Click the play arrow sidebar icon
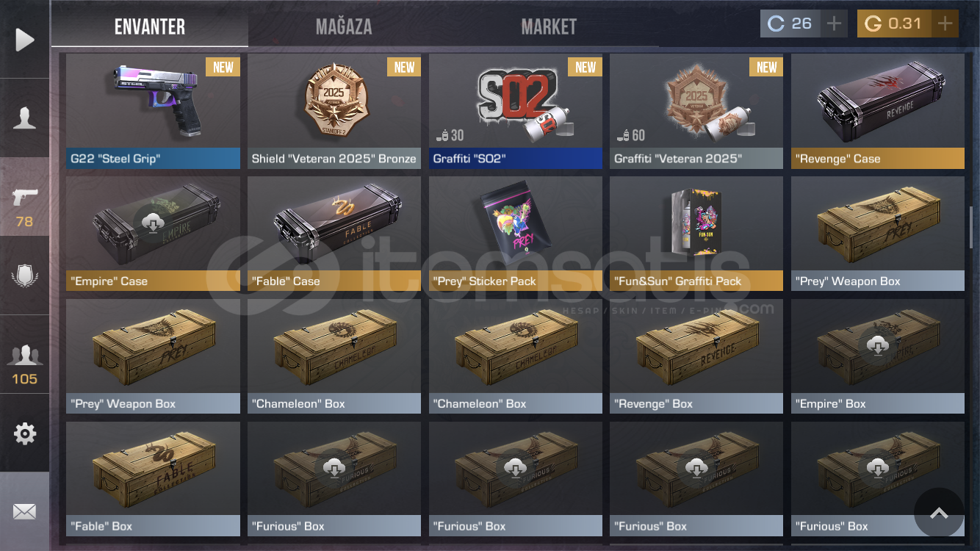980x551 pixels. 24,40
